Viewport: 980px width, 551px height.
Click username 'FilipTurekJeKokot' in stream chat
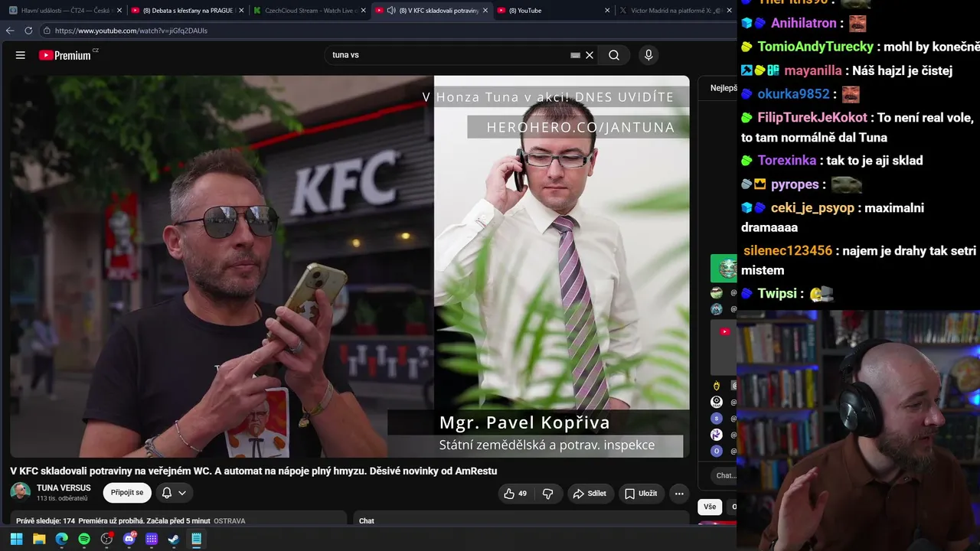coord(812,118)
